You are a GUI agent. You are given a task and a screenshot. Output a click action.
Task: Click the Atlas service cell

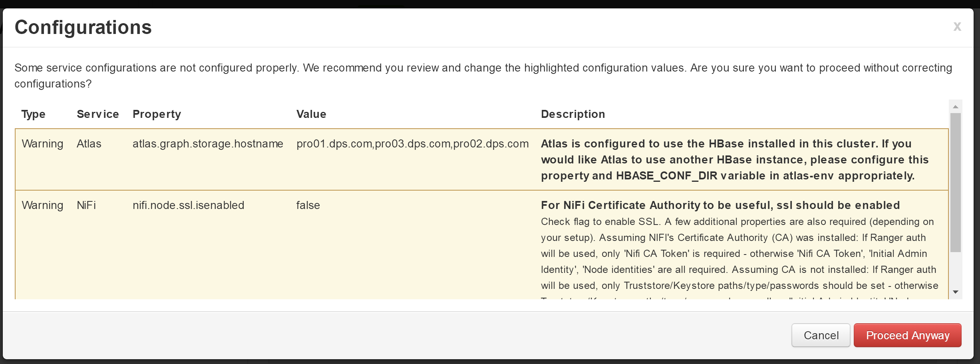point(89,144)
